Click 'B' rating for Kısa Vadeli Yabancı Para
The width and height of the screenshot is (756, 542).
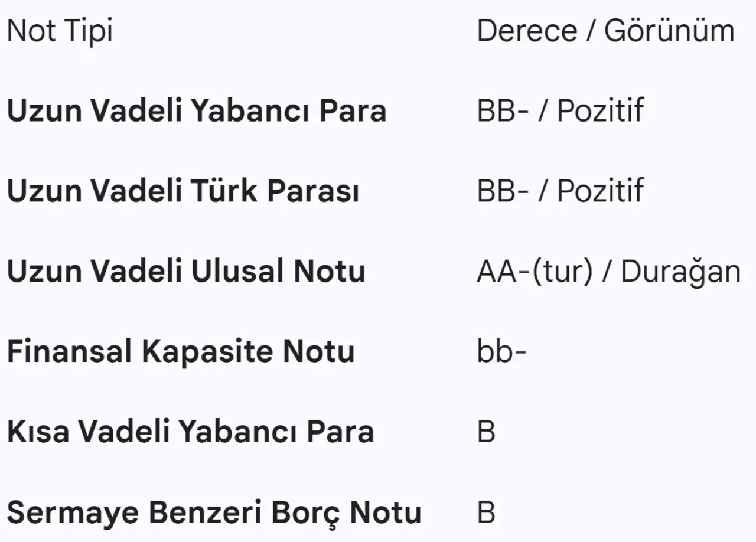point(486,432)
